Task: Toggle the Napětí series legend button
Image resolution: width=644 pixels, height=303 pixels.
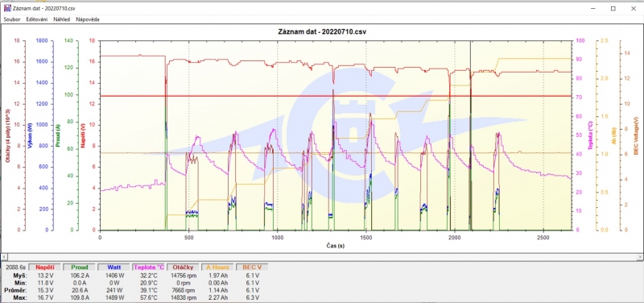Action: (x=45, y=268)
